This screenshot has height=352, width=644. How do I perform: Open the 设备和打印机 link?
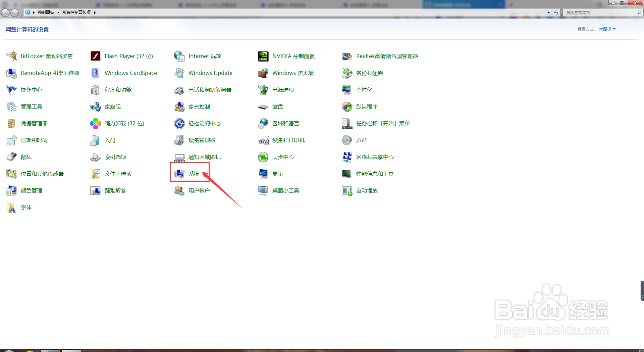[x=288, y=140]
